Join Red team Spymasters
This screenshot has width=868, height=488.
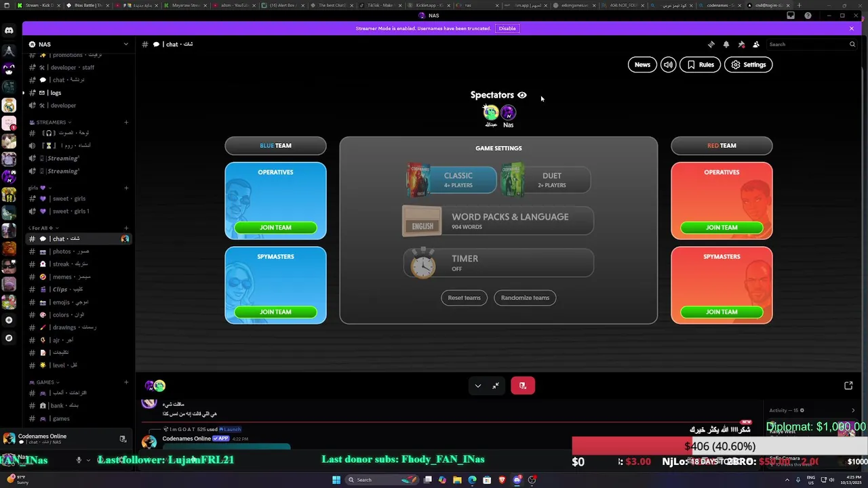pyautogui.click(x=722, y=312)
